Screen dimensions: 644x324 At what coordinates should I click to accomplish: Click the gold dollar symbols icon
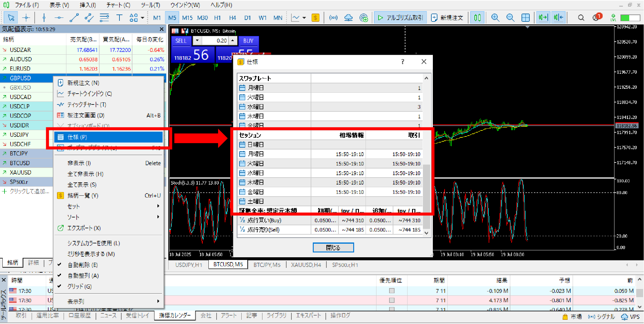click(x=315, y=18)
